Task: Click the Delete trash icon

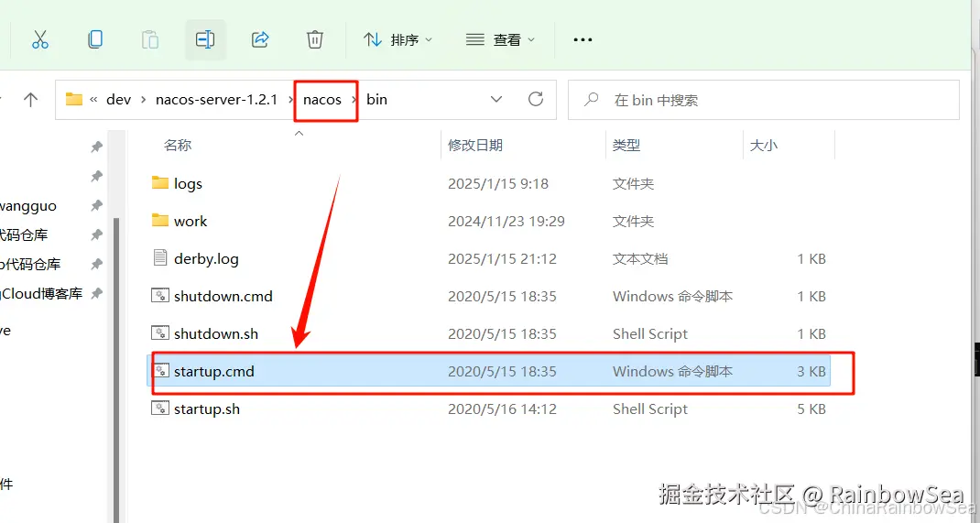Action: click(315, 39)
